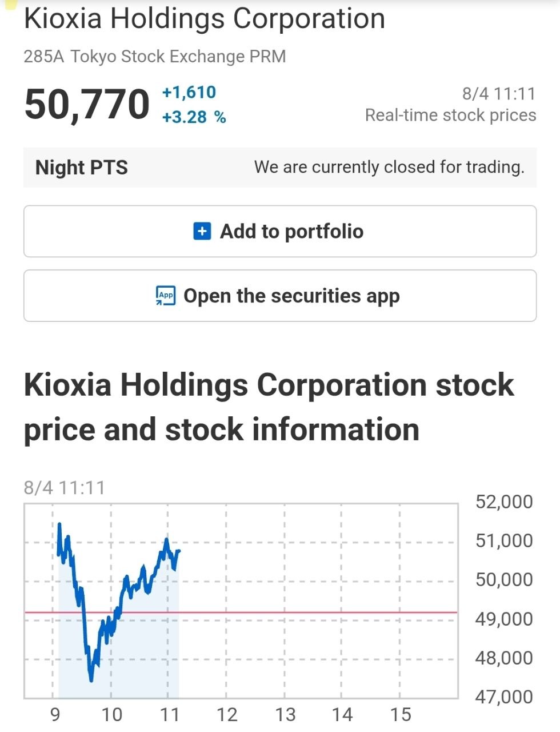560x732 pixels.
Task: Click the +3.28 % change figure
Action: 194,117
